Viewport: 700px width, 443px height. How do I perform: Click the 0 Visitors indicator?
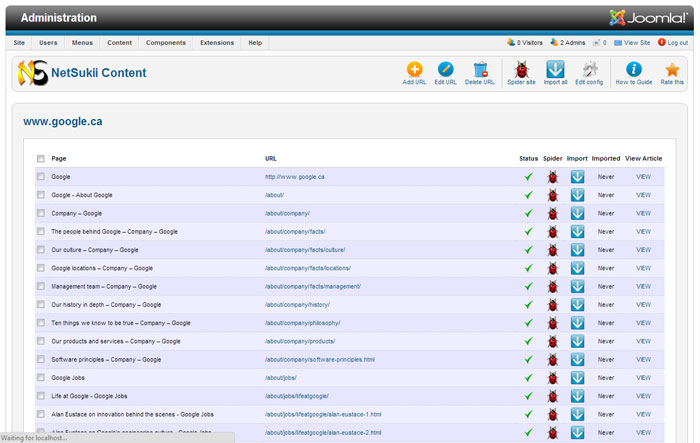[x=525, y=42]
